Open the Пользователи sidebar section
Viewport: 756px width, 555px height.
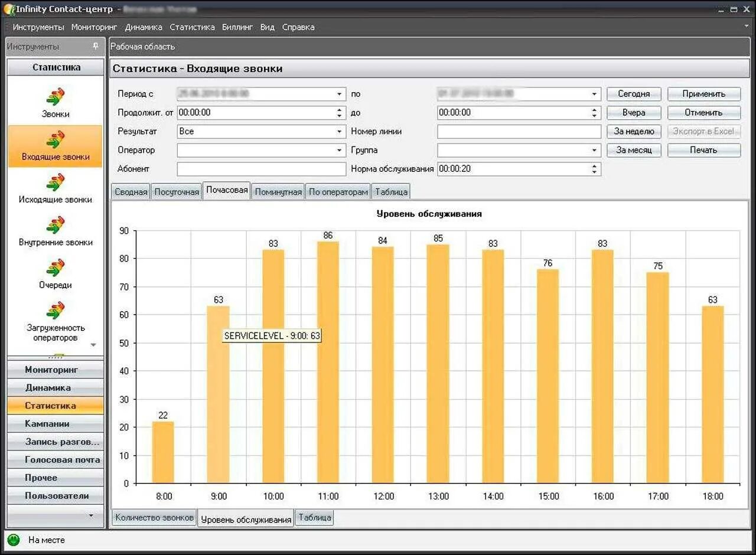pos(56,496)
